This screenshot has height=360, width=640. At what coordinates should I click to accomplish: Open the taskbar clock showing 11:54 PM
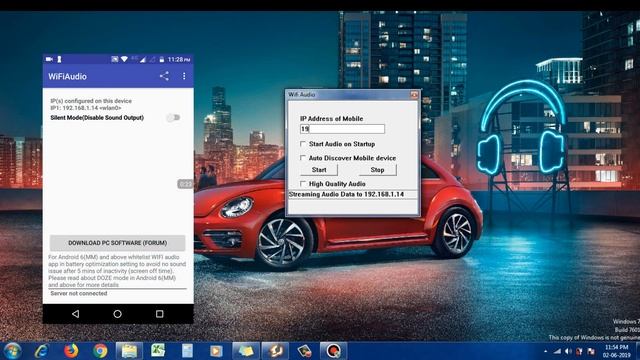click(x=616, y=347)
